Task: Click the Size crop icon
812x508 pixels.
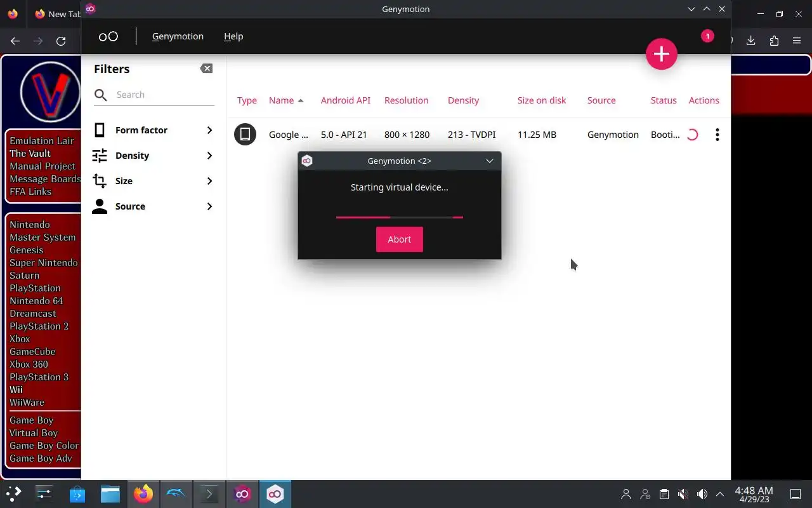Action: (100, 181)
